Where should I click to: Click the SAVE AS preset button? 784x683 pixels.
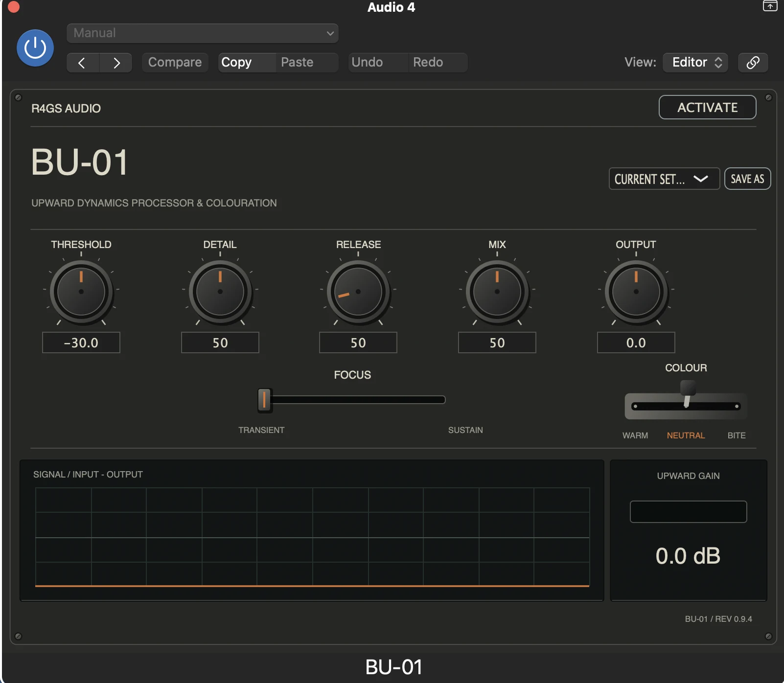[747, 179]
